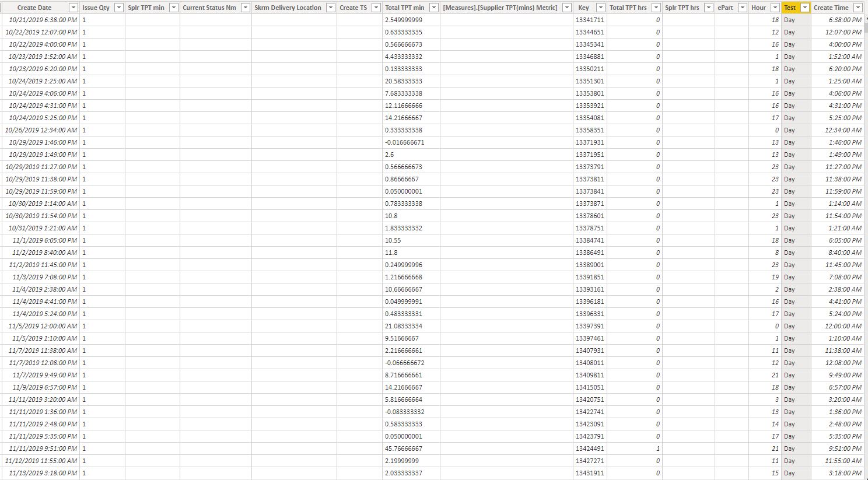This screenshot has height=480, width=868.
Task: Click the date cell 10/21/2019 6:38:00 PM
Action: [43, 20]
